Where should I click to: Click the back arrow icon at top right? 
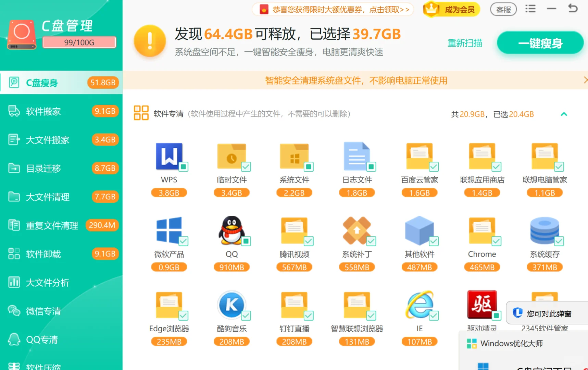572,9
